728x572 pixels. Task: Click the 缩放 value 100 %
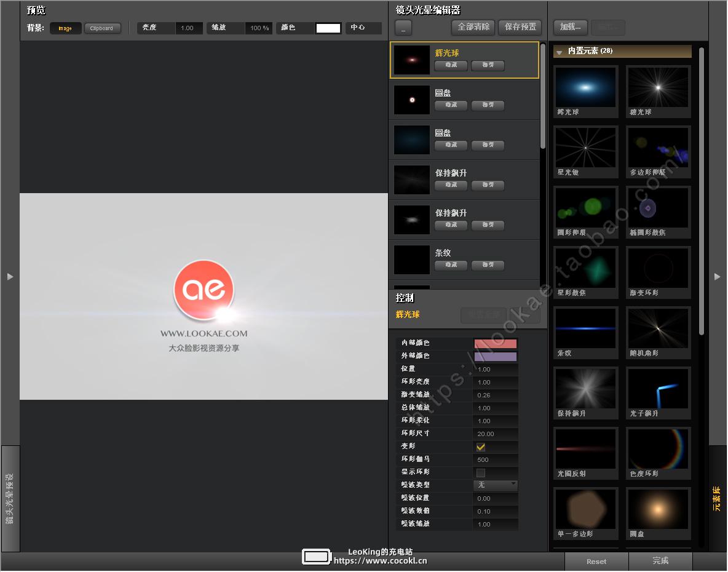tap(259, 28)
